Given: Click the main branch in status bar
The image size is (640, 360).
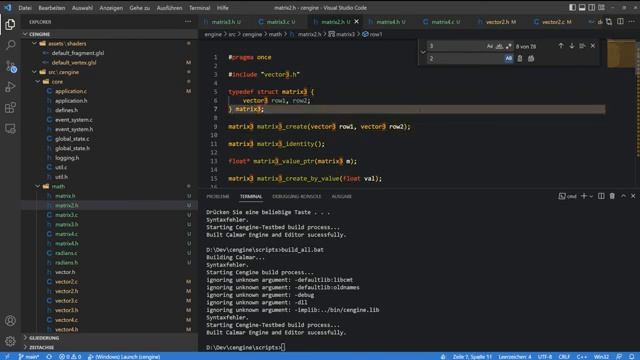Looking at the screenshot, I should coord(29,356).
